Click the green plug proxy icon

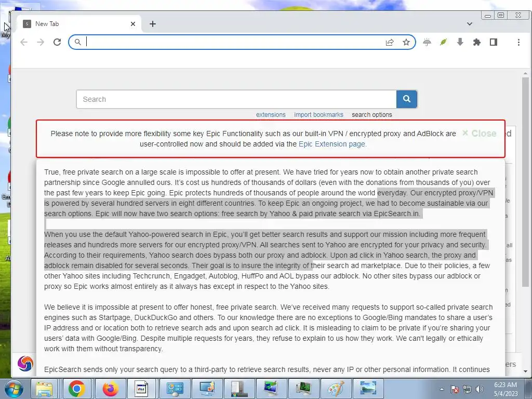pos(444,42)
